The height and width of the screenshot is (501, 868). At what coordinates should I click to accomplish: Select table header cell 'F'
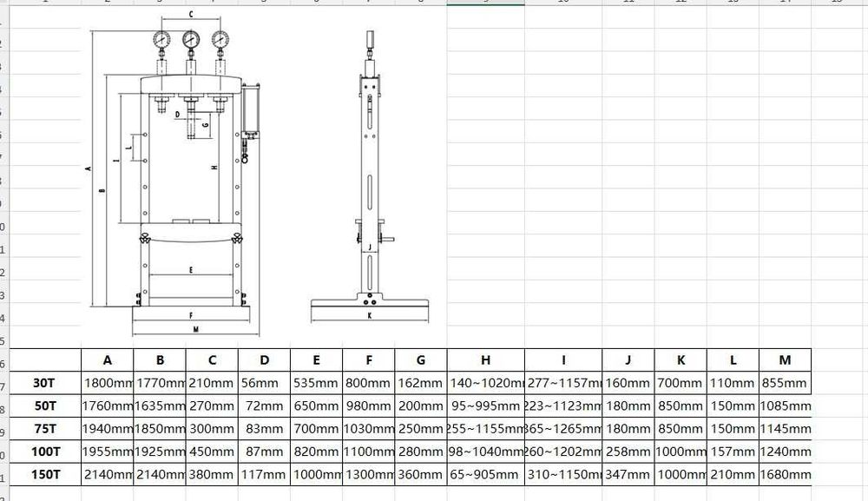tap(369, 359)
